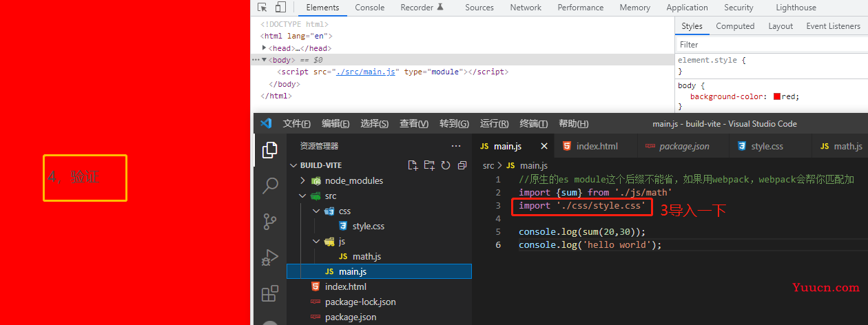The image size is (868, 325).
Task: Select package-lock.json in Explorer
Action: coord(379,302)
